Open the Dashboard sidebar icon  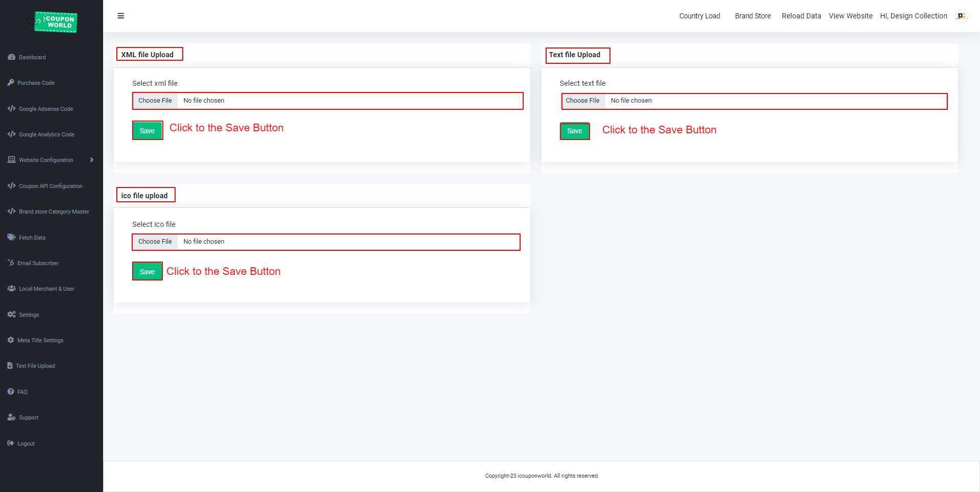(x=11, y=57)
